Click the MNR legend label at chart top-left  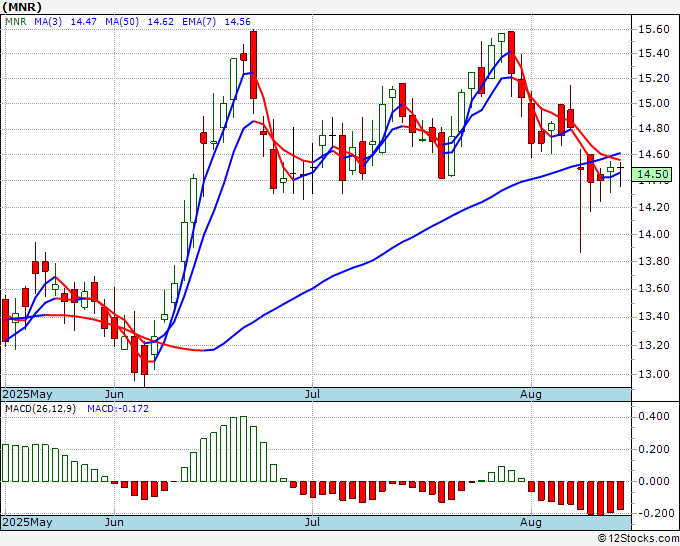tap(15, 22)
